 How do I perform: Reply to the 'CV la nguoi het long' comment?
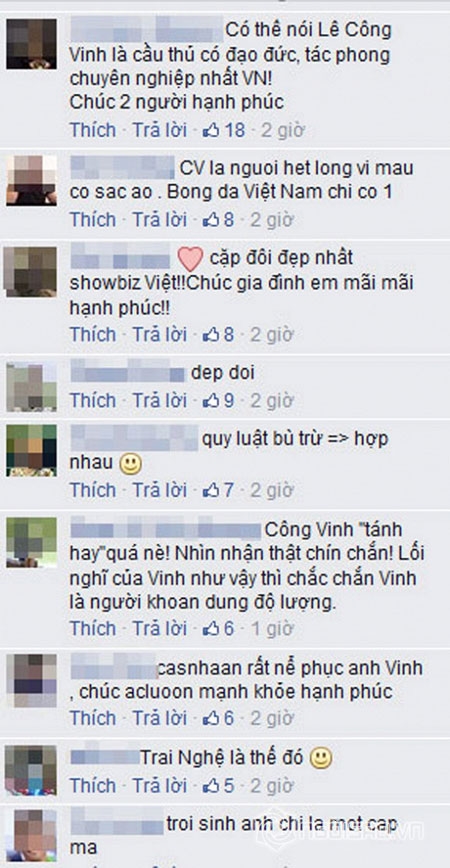pyautogui.click(x=159, y=220)
